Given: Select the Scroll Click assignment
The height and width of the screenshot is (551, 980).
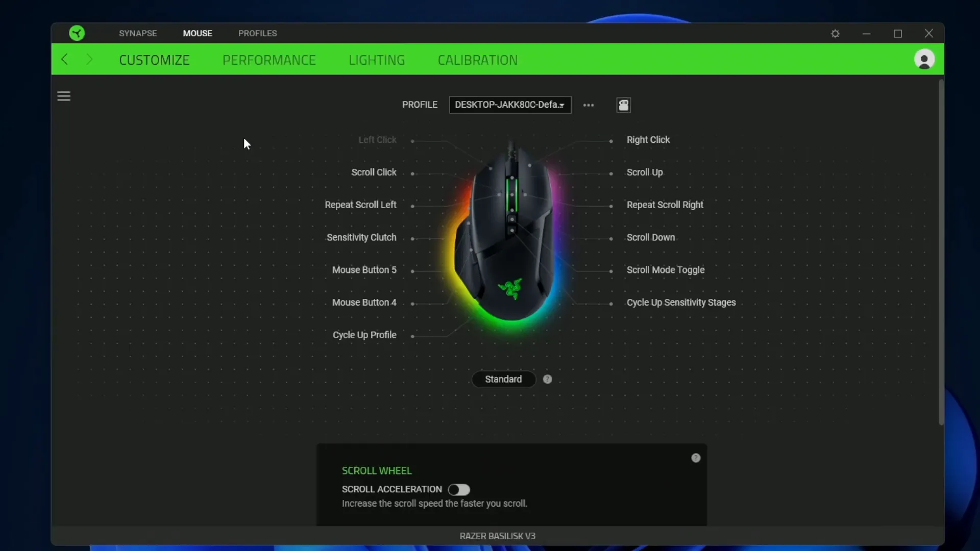Looking at the screenshot, I should pyautogui.click(x=374, y=172).
